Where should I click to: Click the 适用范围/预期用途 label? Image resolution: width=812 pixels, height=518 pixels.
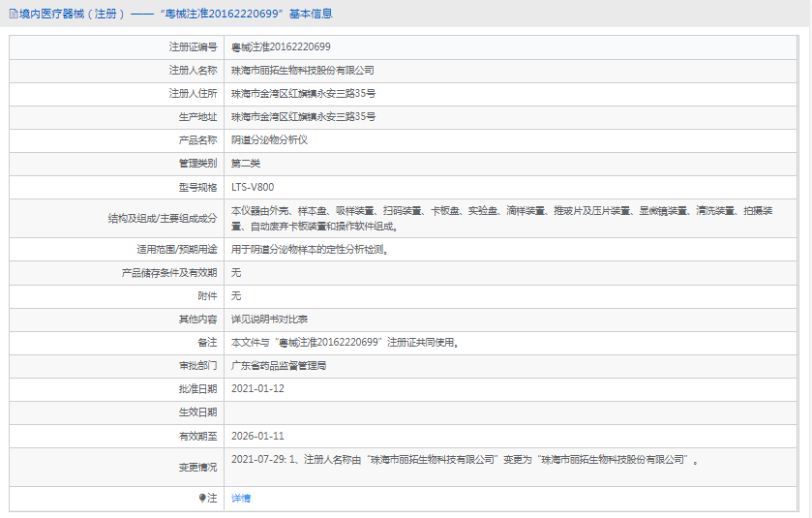pos(176,250)
